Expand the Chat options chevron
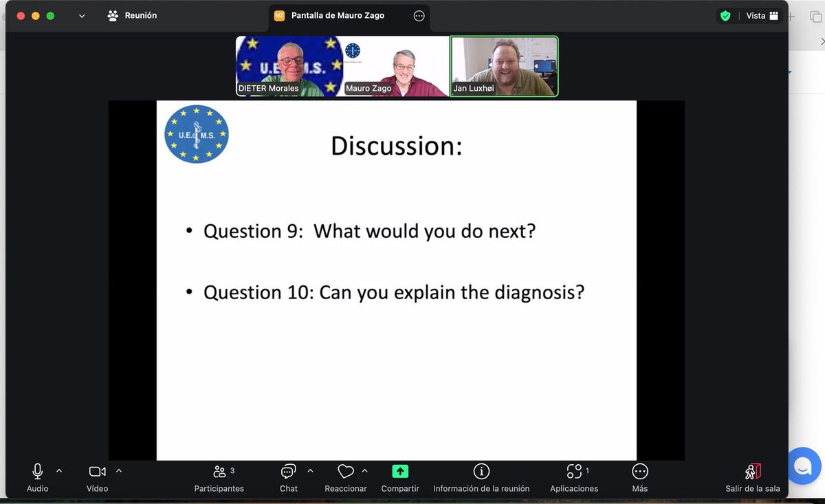This screenshot has width=825, height=504. click(310, 471)
